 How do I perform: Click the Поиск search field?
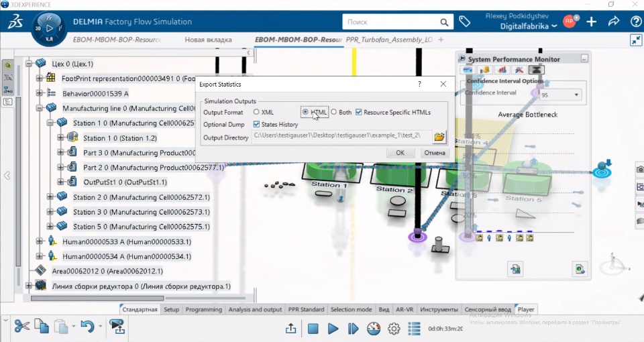pos(391,22)
